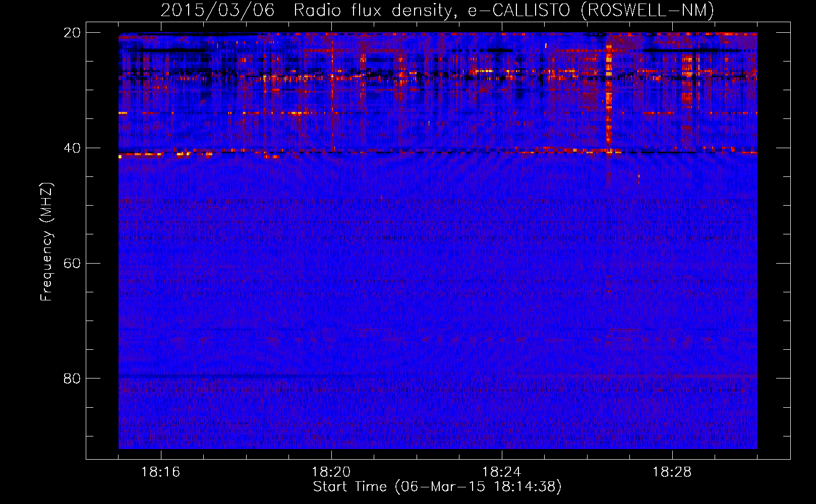Image resolution: width=816 pixels, height=504 pixels.
Task: Click the '18:28' time tick label
Action: click(672, 472)
